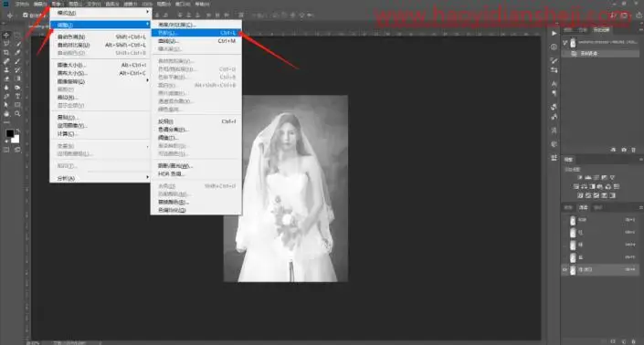Choose 曲线 (Curves) Ctrl+M from the submenu

pyautogui.click(x=196, y=41)
